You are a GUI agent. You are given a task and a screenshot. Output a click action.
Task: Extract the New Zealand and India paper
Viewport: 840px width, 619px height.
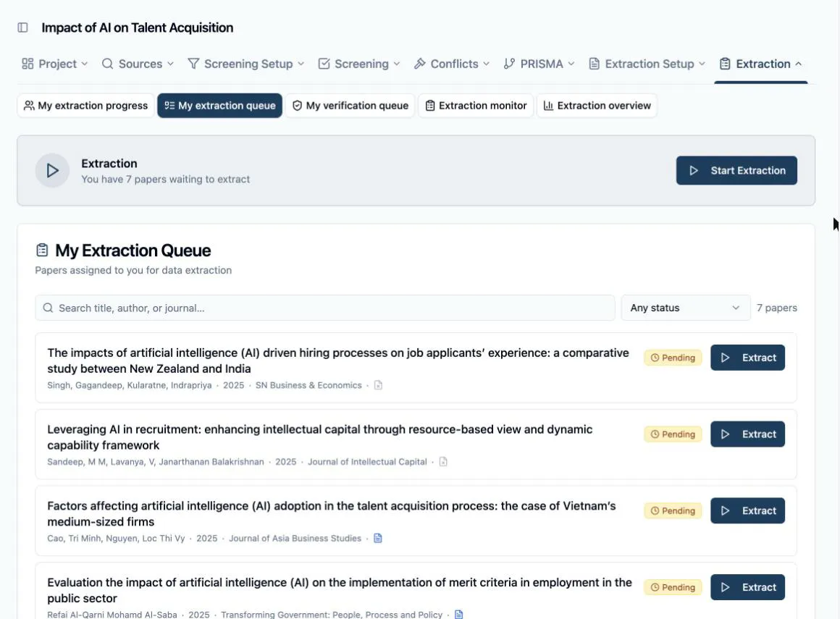click(x=748, y=358)
